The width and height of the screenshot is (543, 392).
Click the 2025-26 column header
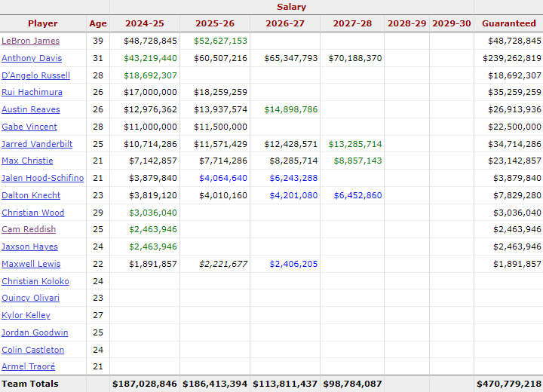coord(215,23)
